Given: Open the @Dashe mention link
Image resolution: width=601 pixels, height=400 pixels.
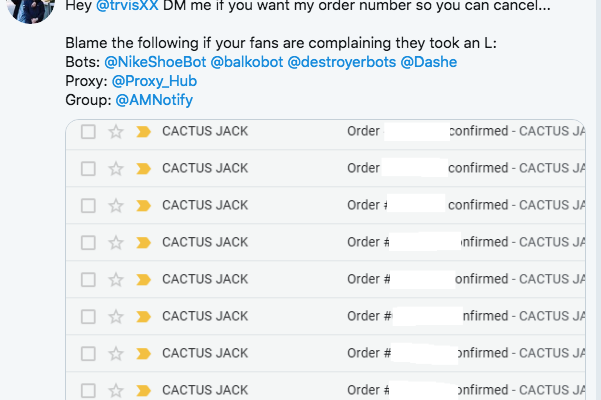Looking at the screenshot, I should point(428,62).
